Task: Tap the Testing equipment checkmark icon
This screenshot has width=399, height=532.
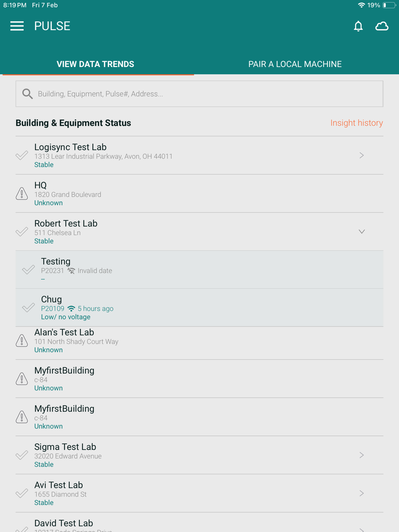Action: 28,269
